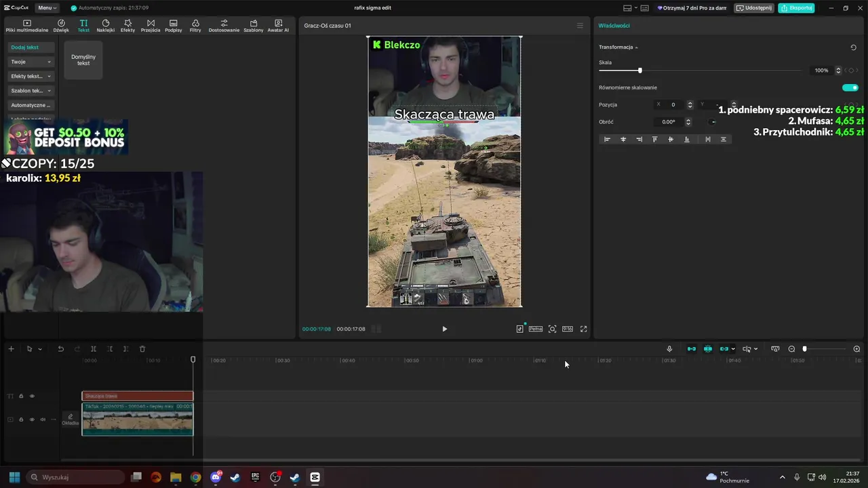Image resolution: width=868 pixels, height=488 pixels.
Task: Open the keyboard shortcuts icon
Action: (x=644, y=7)
